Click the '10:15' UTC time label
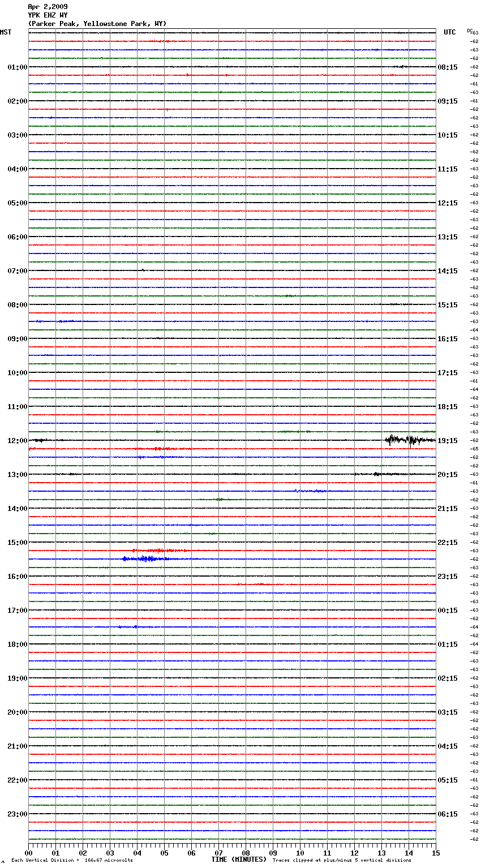This screenshot has height=868, width=481. [x=448, y=135]
